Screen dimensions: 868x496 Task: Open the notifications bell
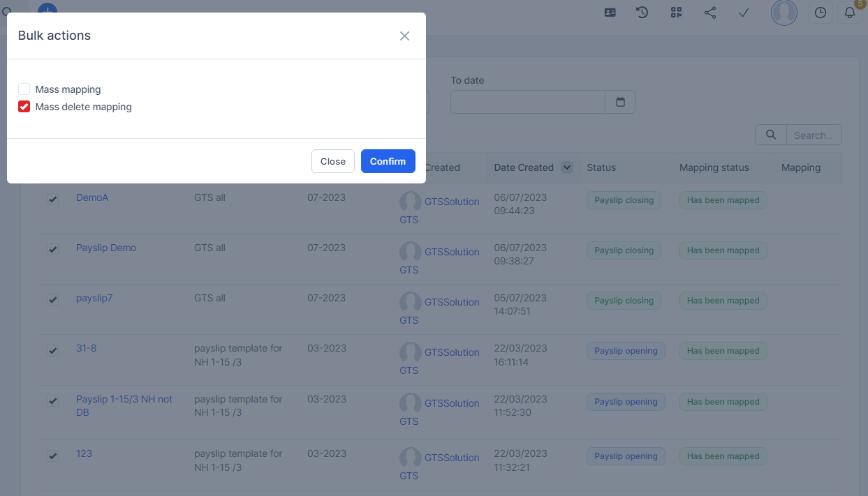[x=850, y=13]
